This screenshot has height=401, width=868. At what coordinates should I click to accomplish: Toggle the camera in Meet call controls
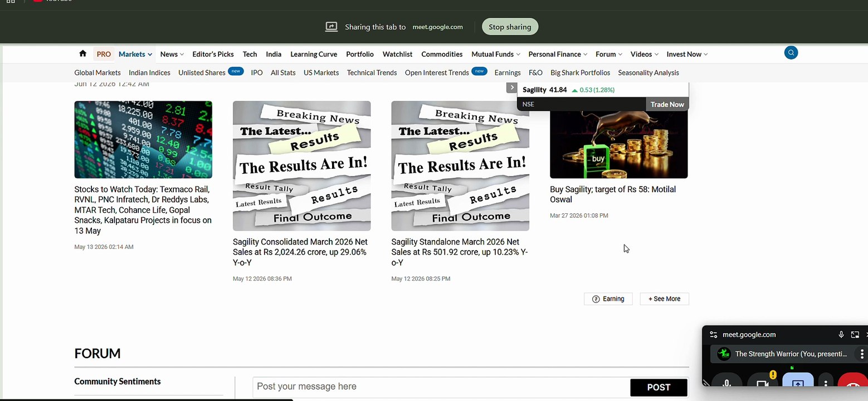pyautogui.click(x=762, y=382)
